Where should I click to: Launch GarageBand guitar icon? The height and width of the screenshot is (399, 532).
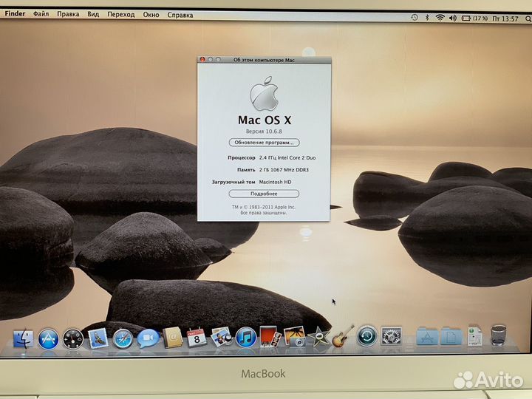[342, 336]
